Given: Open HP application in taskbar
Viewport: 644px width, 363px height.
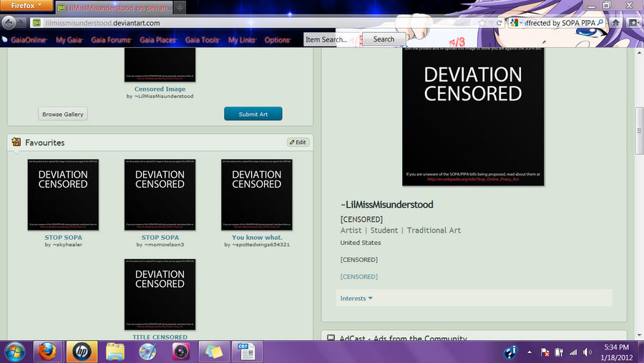Looking at the screenshot, I should coord(82,352).
